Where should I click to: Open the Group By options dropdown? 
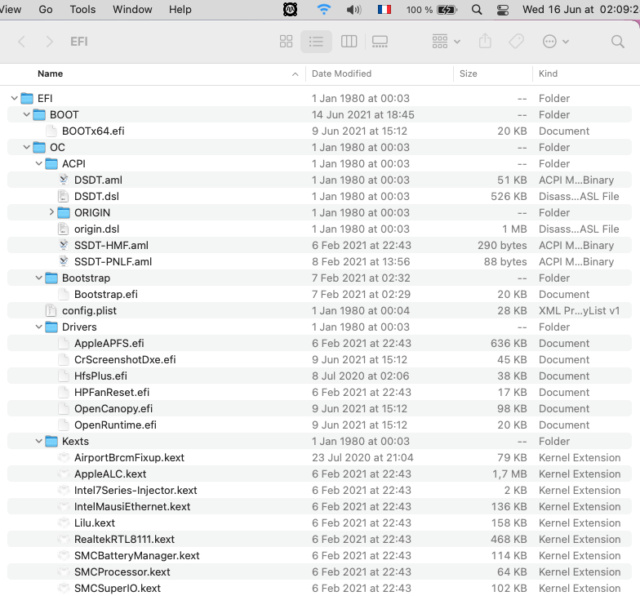[x=446, y=41]
